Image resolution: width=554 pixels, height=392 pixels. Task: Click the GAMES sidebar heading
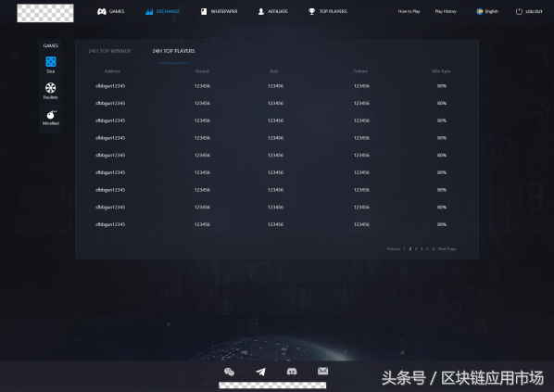coord(51,45)
